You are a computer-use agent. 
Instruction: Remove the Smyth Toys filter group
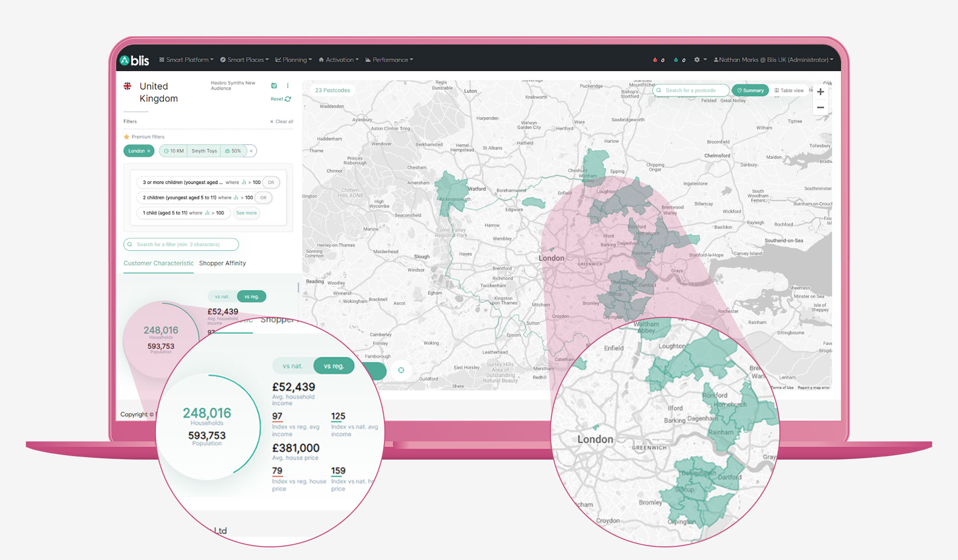(251, 151)
